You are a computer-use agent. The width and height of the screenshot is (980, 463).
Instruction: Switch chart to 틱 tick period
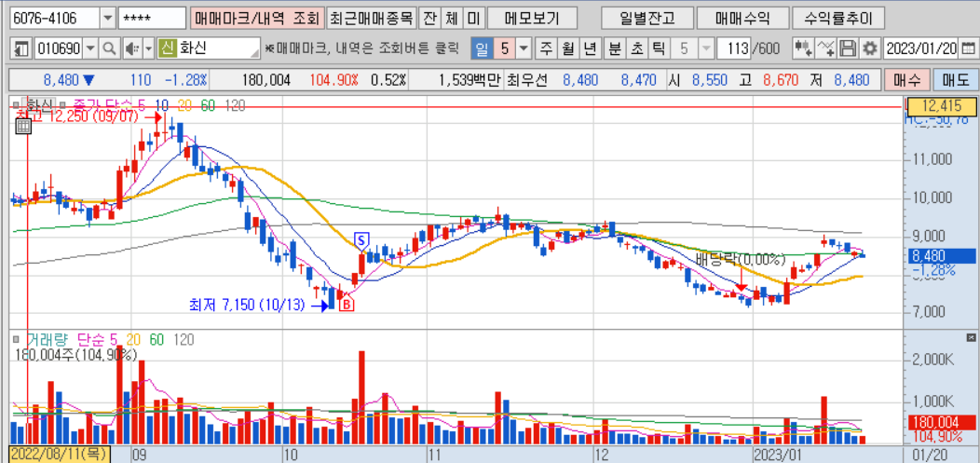click(x=658, y=48)
